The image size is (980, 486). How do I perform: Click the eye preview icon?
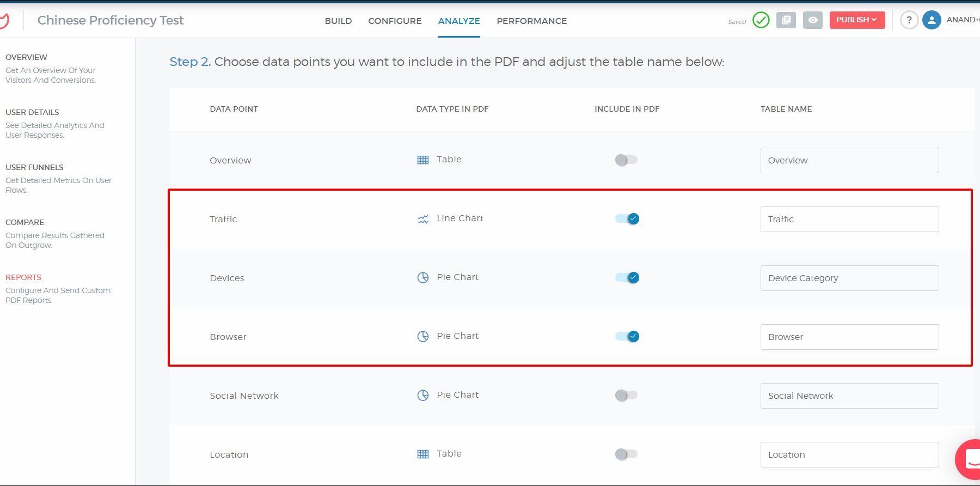pos(812,20)
